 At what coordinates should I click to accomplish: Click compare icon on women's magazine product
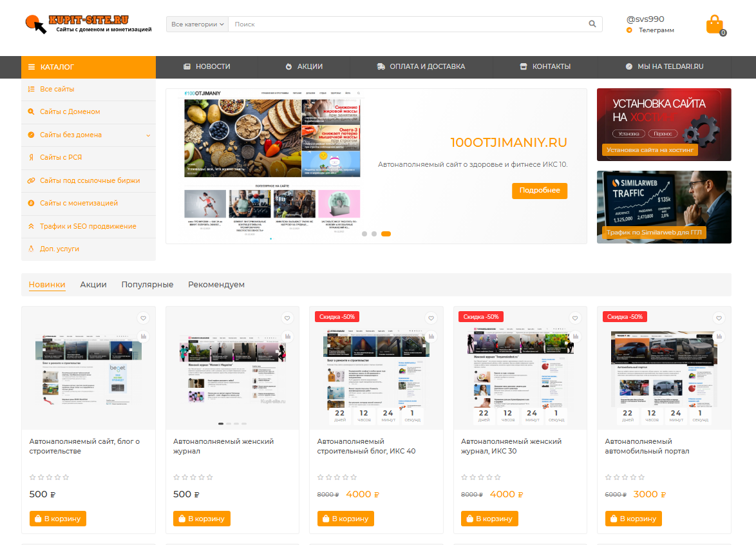(288, 336)
